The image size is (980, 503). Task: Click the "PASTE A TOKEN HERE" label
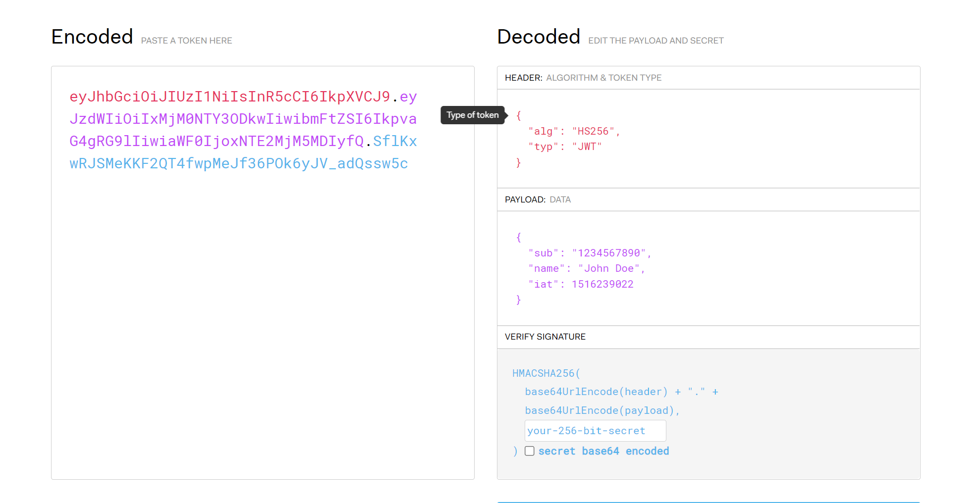pos(186,41)
